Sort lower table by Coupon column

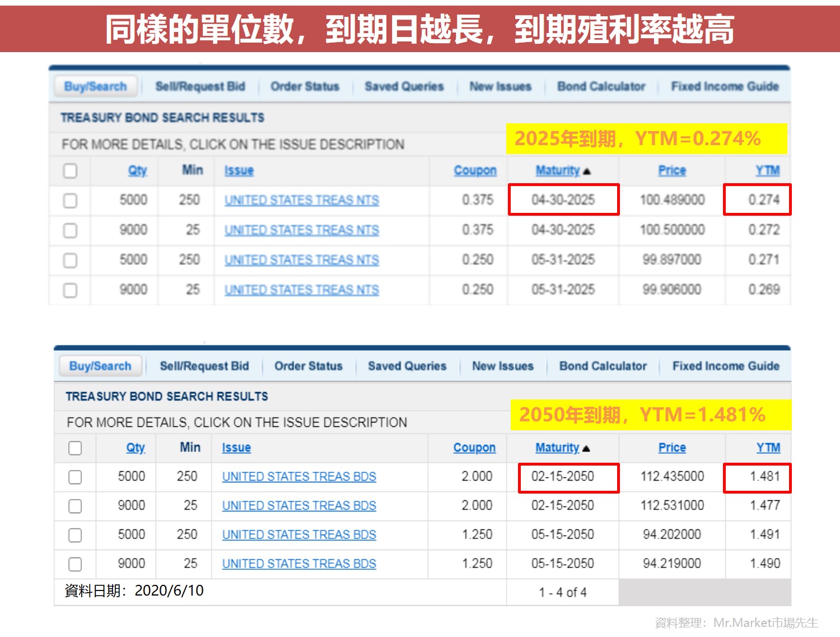click(474, 448)
